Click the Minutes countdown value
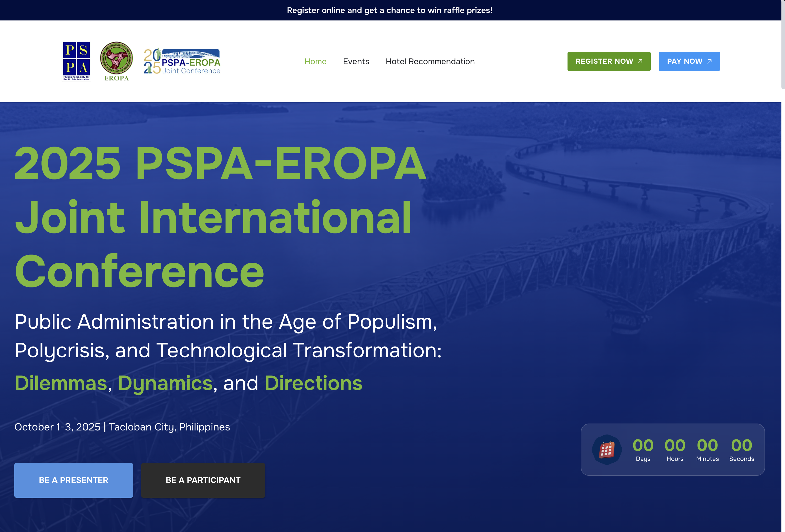The image size is (785, 532). [x=707, y=445]
